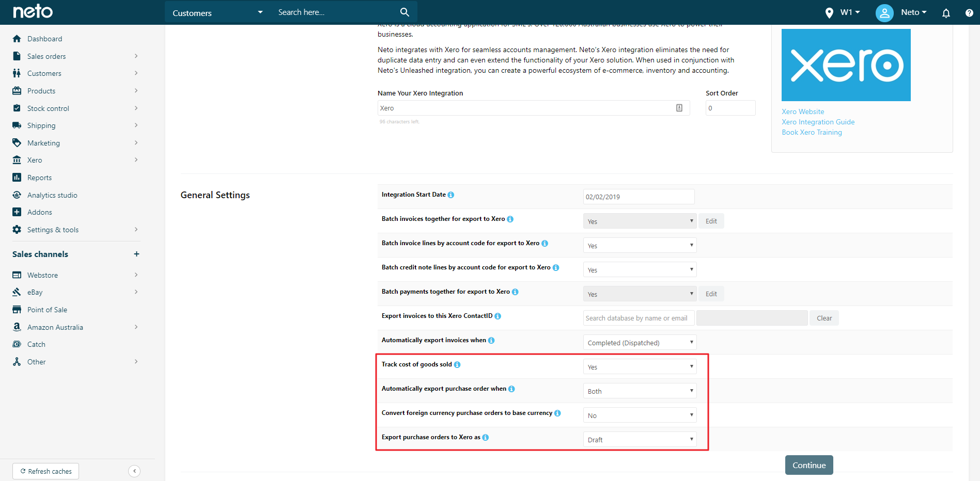This screenshot has width=980, height=481.
Task: Open Convert foreign currency purchase orders dropdown
Action: (x=640, y=415)
